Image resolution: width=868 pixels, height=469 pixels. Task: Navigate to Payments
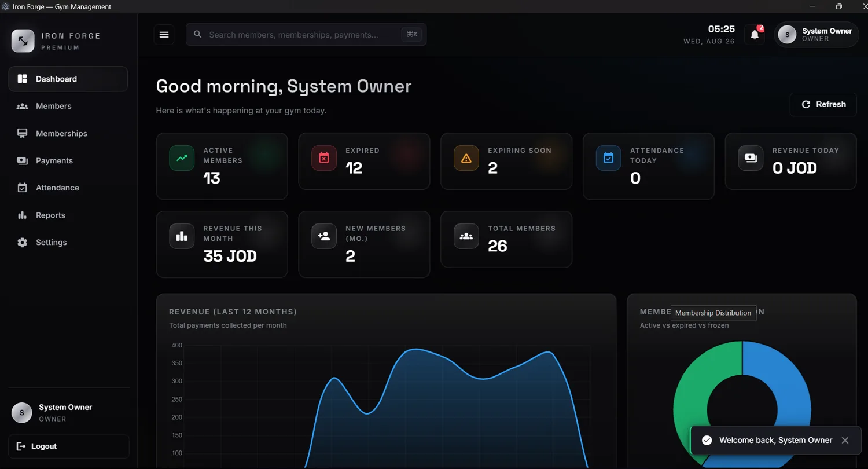click(x=68, y=161)
